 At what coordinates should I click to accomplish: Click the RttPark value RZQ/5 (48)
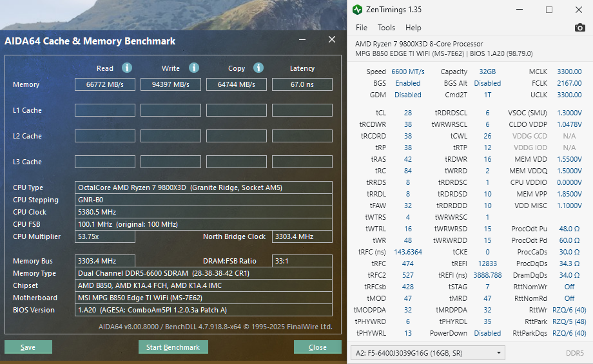click(x=569, y=321)
